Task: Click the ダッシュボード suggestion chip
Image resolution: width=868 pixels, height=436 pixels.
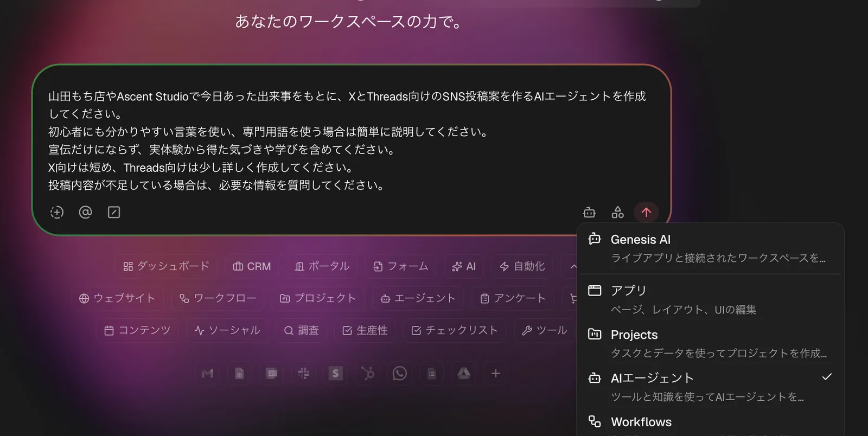Action: [x=166, y=266]
